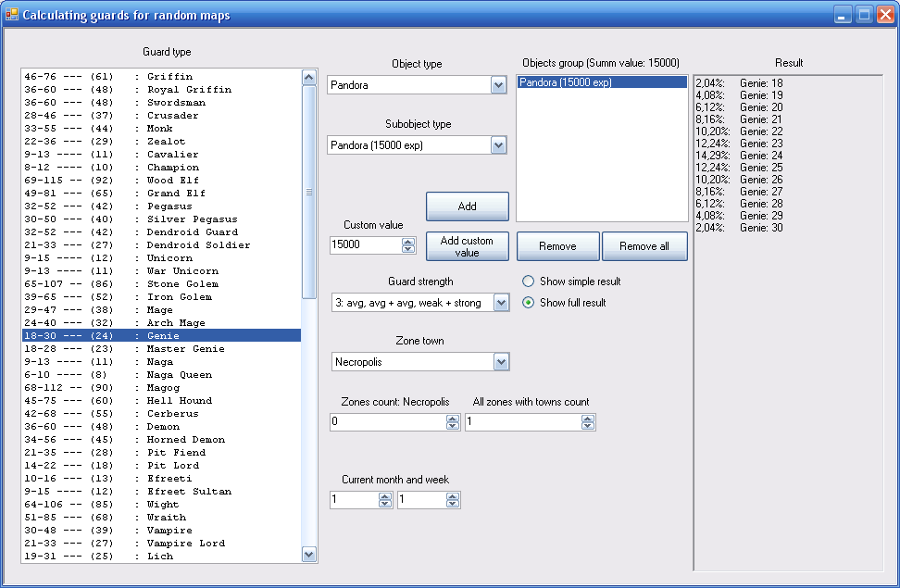
Task: Open the Zone town Necropolis dropdown
Action: click(x=501, y=362)
